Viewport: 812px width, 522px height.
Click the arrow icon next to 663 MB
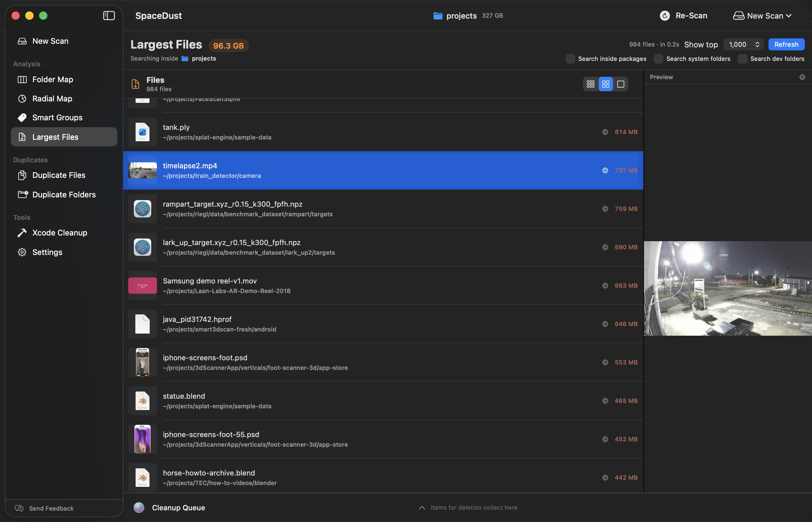click(605, 285)
